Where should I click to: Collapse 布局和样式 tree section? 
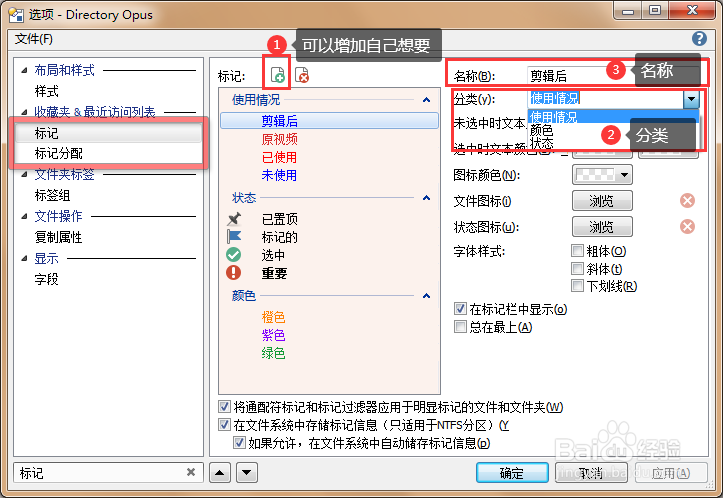24,71
